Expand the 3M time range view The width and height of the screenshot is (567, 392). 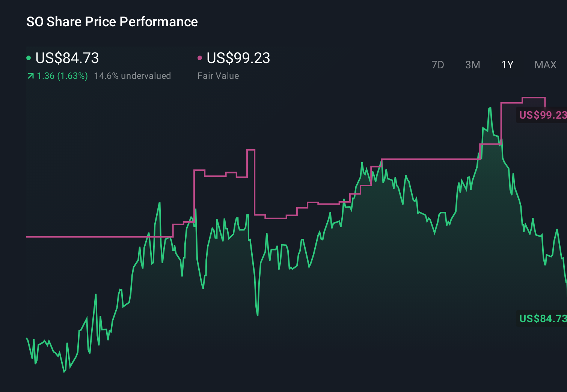pos(472,65)
